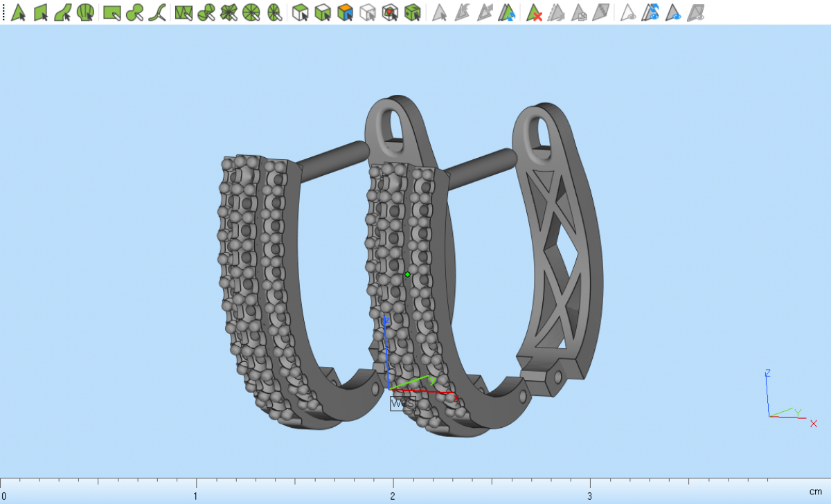The image size is (831, 504).
Task: Click the green wheel circle marking icon
Action: click(x=251, y=12)
